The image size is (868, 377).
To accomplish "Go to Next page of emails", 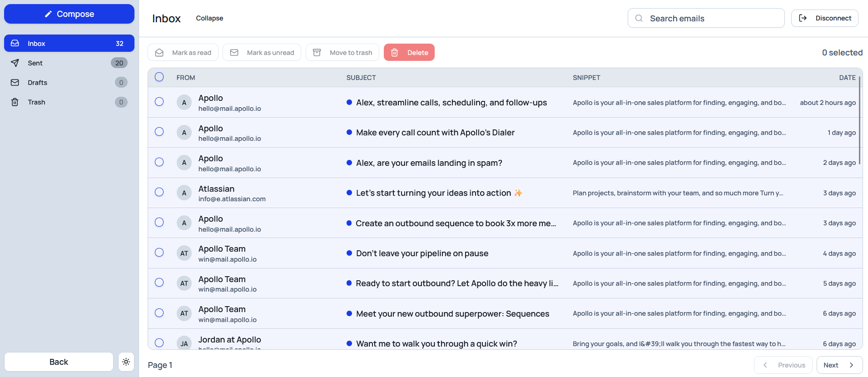I will pos(839,365).
